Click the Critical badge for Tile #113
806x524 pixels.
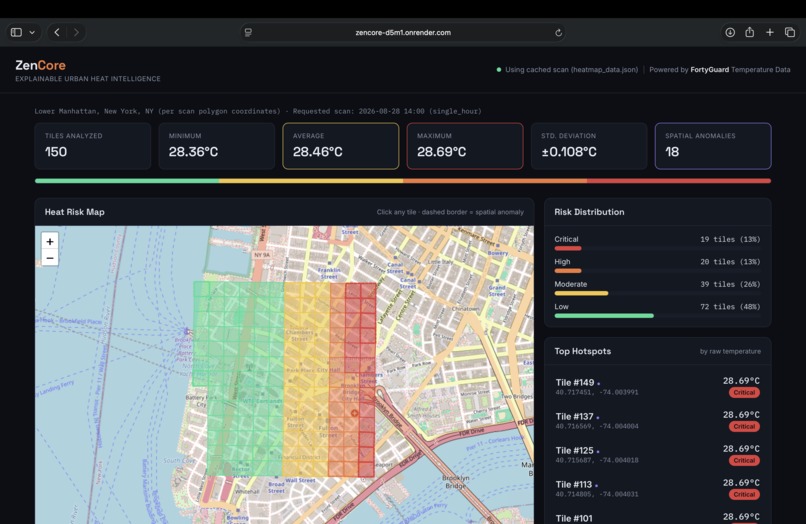744,494
